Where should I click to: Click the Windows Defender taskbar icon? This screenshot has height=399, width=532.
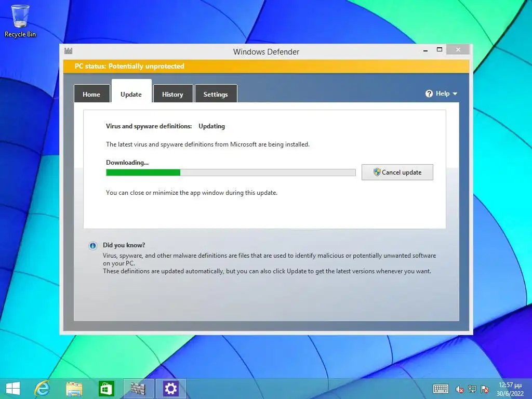(138, 389)
